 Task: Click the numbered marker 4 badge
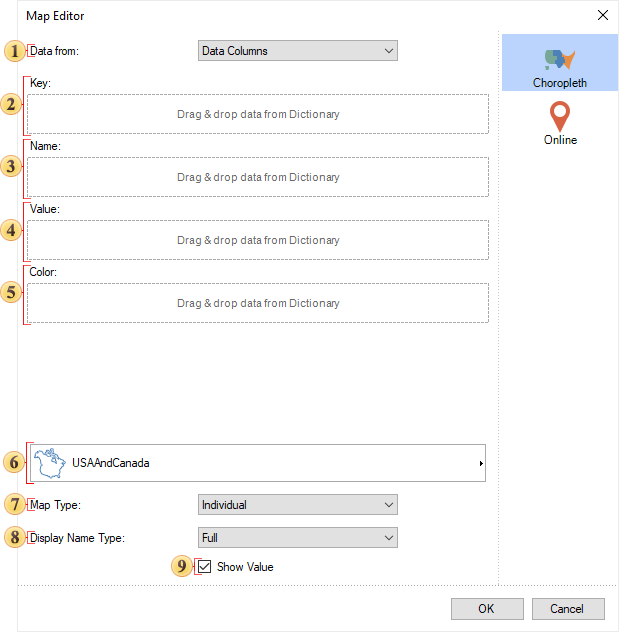click(x=13, y=230)
